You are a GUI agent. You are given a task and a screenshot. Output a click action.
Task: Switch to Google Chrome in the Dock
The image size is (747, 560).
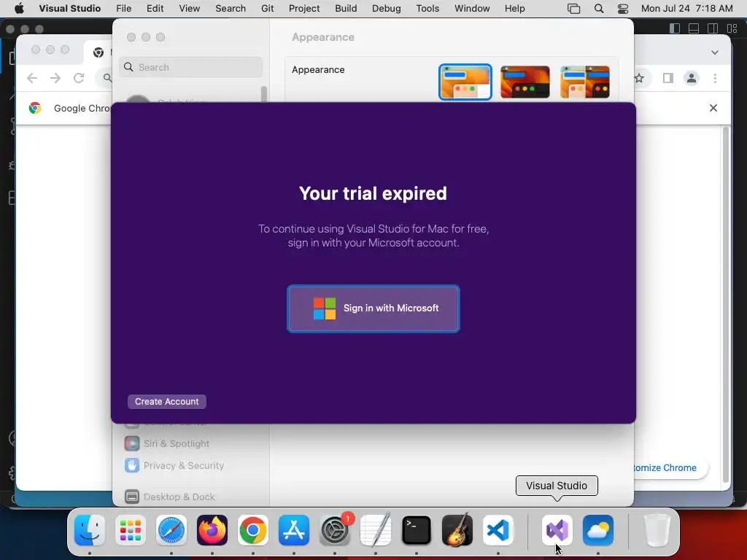(253, 530)
